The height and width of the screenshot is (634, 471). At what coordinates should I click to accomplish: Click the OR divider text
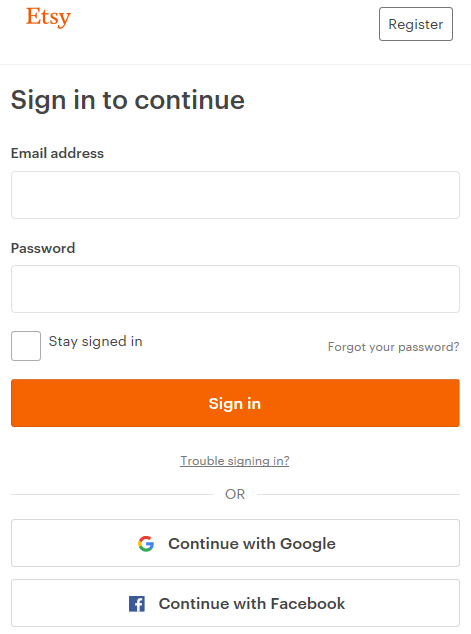[235, 494]
